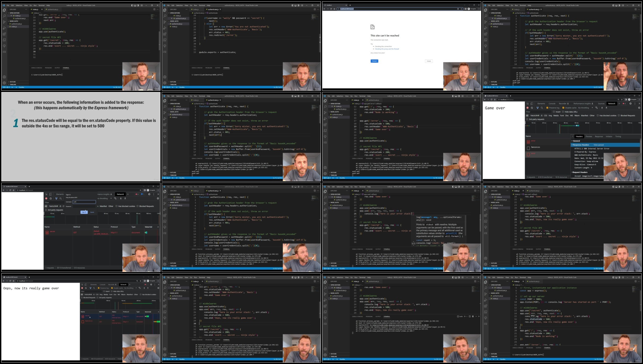Click the red 4 issues badge in Game over DevTools
Image resolution: width=643 pixels, height=364 pixels.
tap(624, 104)
